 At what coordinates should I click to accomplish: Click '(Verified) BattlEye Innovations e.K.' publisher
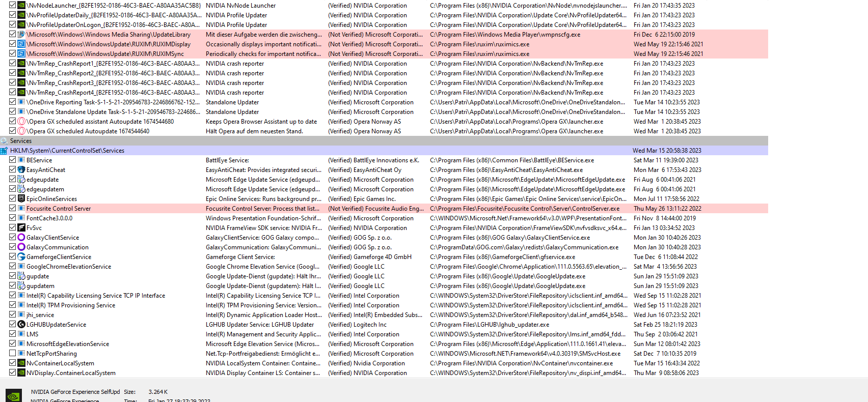coord(373,160)
